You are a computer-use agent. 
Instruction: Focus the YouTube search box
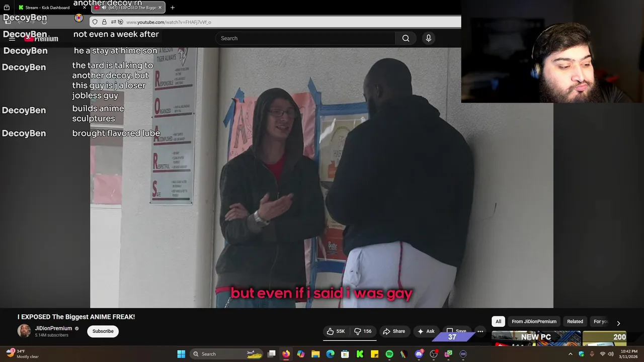pos(306,38)
